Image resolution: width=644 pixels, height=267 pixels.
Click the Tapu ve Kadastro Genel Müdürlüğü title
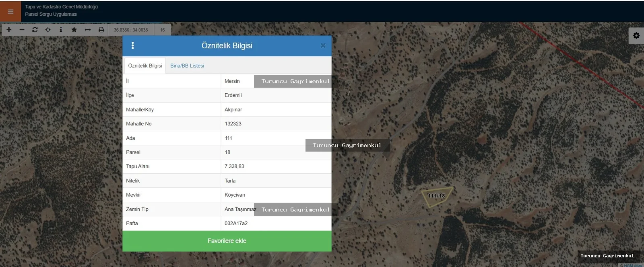coord(62,7)
